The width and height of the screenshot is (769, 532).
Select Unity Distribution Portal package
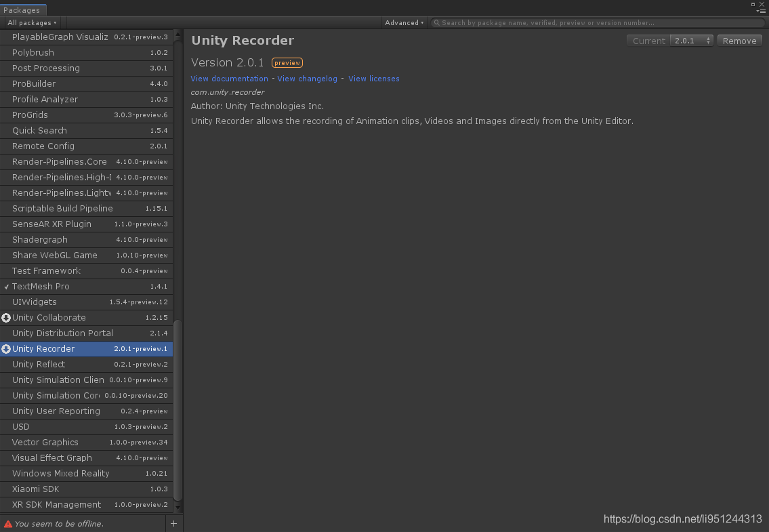tap(86, 333)
